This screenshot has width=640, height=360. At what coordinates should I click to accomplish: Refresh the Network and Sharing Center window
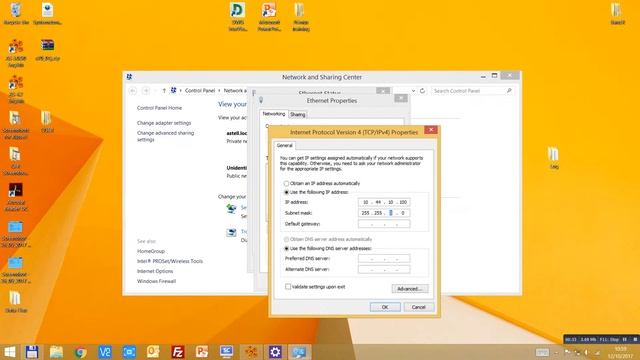click(422, 91)
